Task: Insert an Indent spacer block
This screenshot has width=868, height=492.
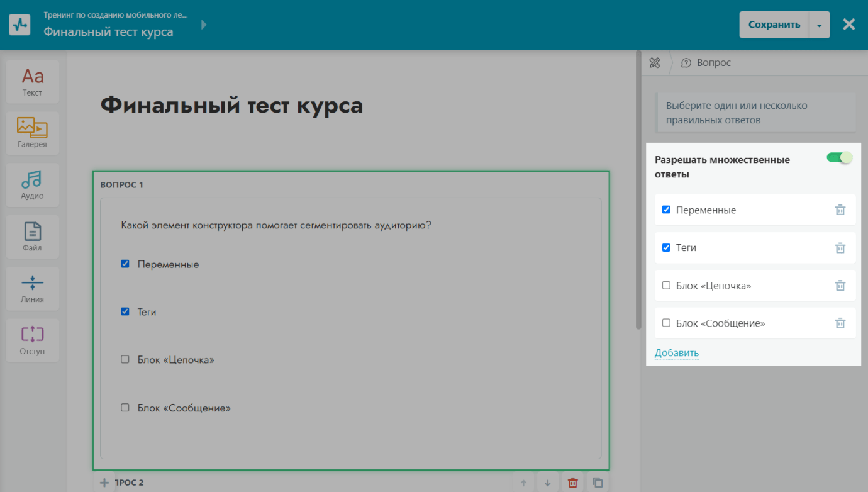Action: click(x=32, y=340)
